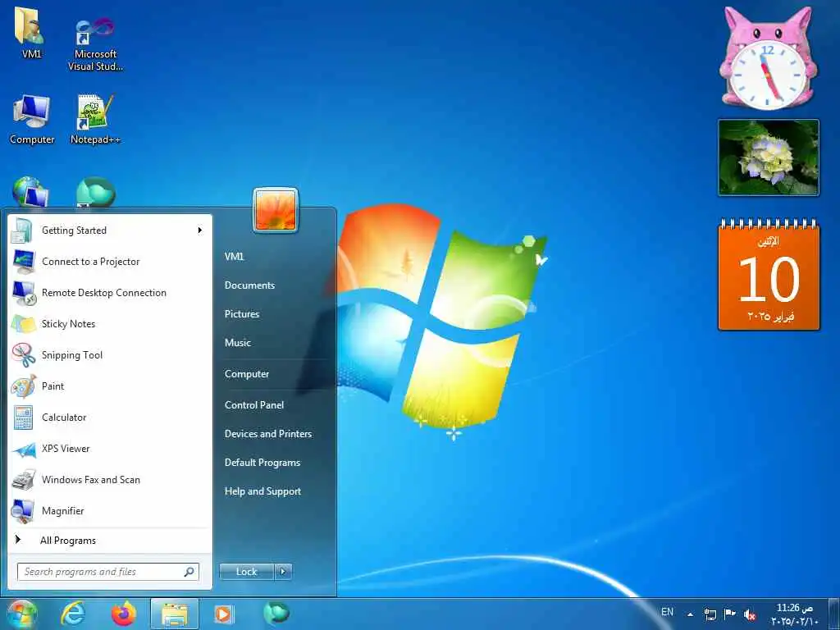The width and height of the screenshot is (840, 630).
Task: Click the Lock button
Action: pos(246,572)
